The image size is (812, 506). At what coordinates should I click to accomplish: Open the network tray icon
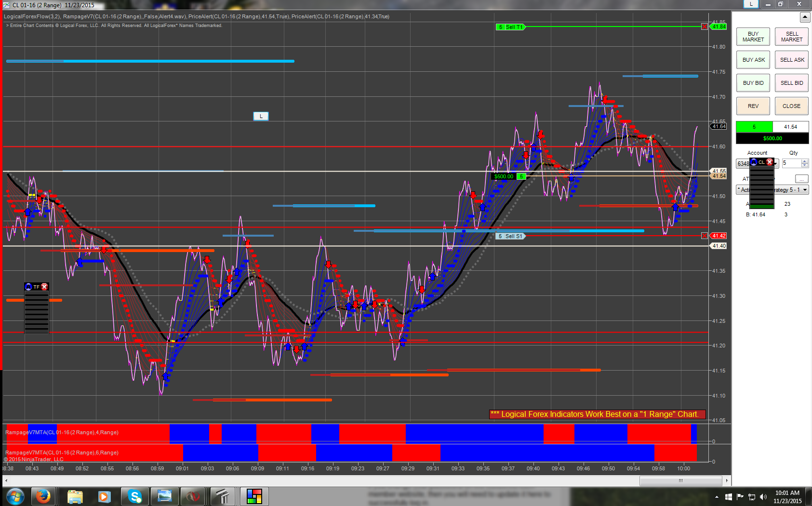point(751,497)
